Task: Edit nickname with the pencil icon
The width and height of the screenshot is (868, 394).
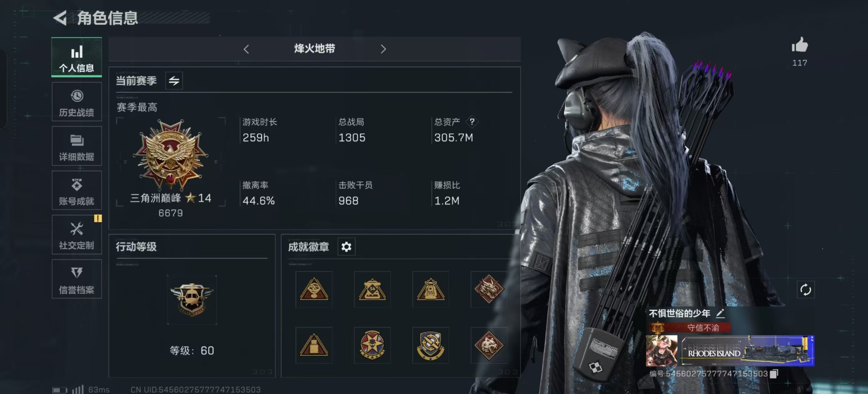Action: coord(720,313)
